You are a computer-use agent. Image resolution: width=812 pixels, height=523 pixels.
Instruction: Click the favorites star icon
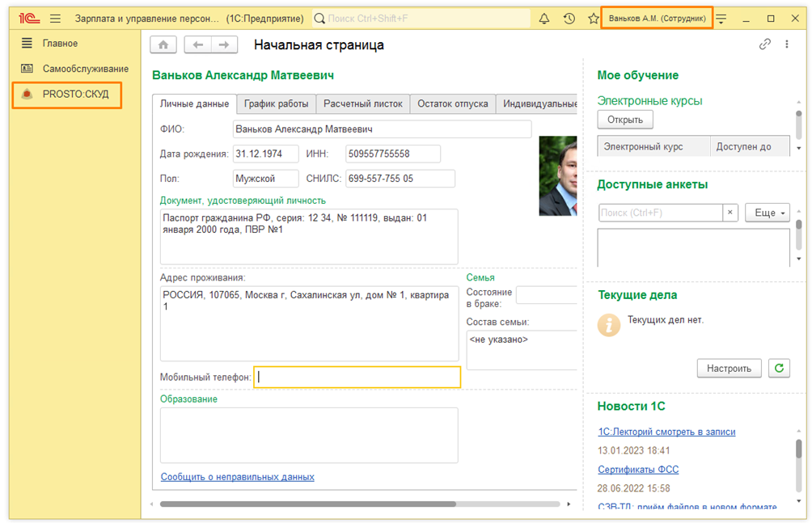[593, 19]
